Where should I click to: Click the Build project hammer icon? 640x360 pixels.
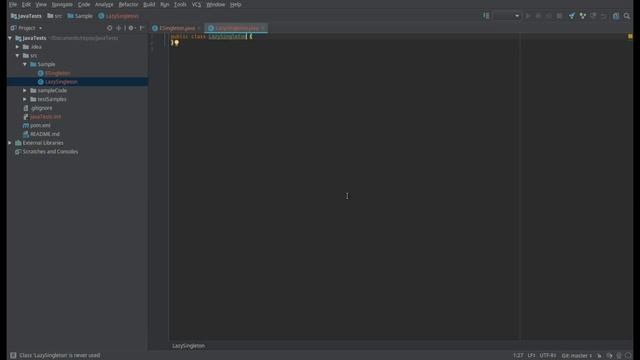coord(486,16)
